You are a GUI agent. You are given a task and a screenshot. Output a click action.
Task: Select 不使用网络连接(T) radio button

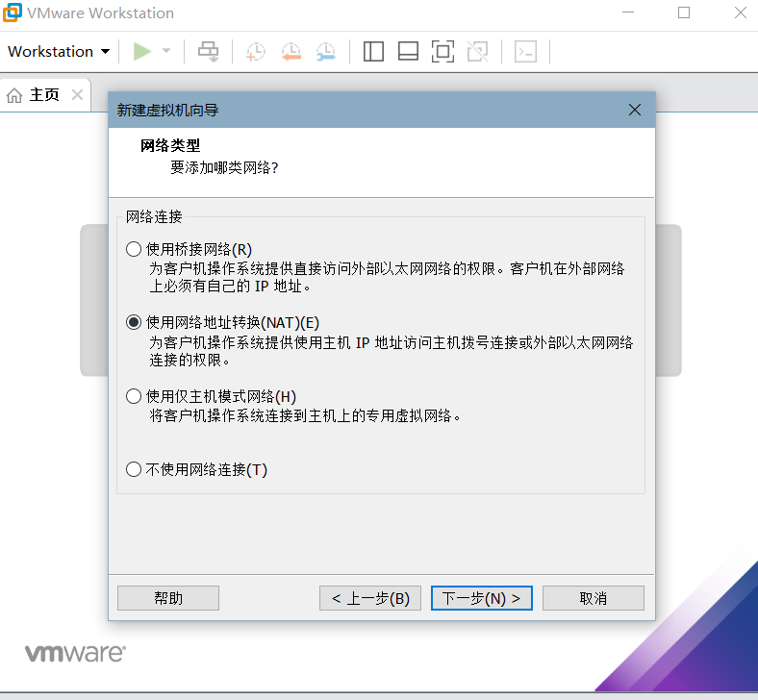pos(134,469)
